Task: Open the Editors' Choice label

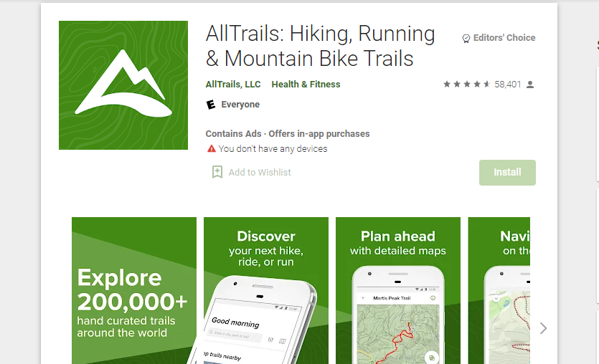Action: pos(504,38)
